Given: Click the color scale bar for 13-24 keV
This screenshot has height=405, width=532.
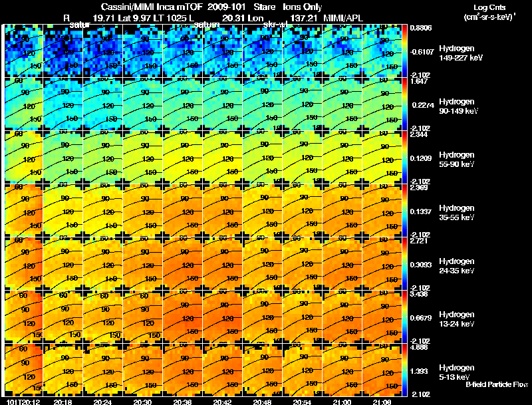Looking at the screenshot, I should coord(404,317).
